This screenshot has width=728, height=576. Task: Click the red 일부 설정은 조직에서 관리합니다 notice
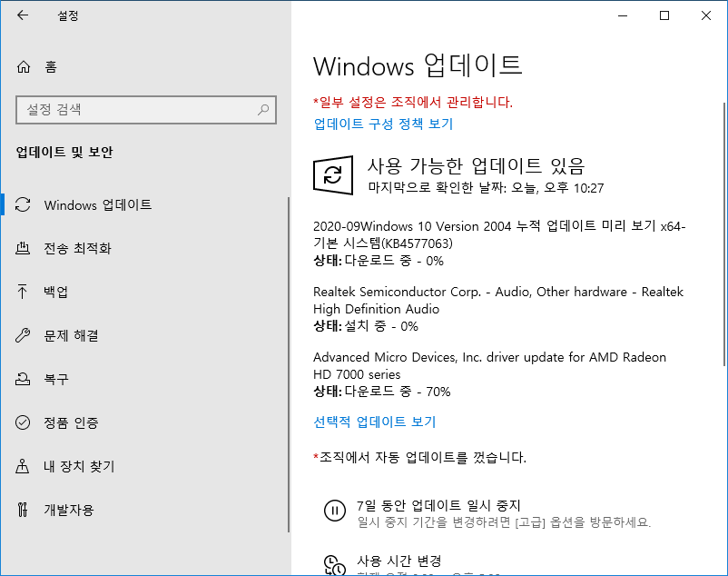tap(413, 102)
